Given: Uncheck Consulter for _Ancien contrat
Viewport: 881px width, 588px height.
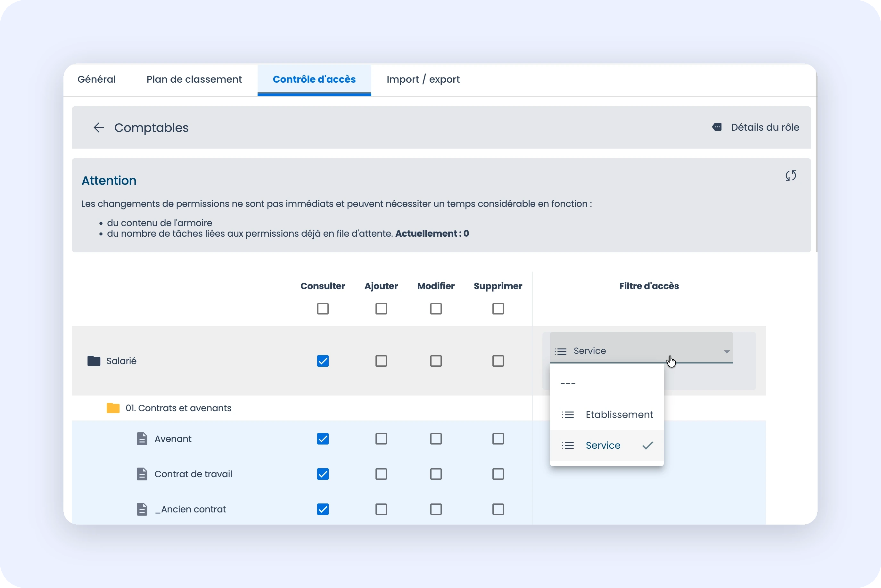Looking at the screenshot, I should [x=323, y=509].
